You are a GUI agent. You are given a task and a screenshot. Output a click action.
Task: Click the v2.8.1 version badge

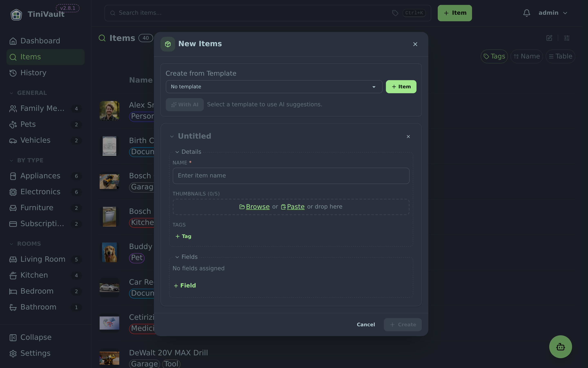point(68,8)
